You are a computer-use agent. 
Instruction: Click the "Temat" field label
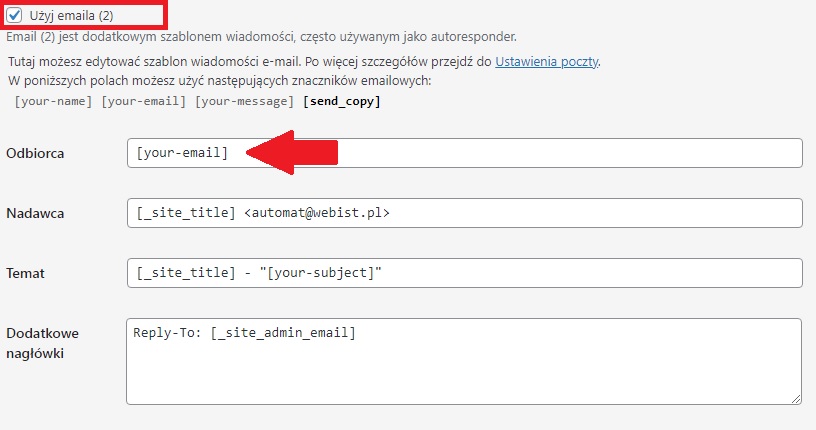coord(27,273)
